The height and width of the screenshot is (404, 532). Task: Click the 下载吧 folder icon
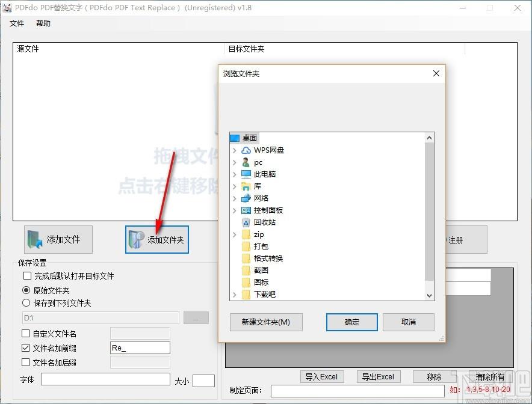(246, 295)
